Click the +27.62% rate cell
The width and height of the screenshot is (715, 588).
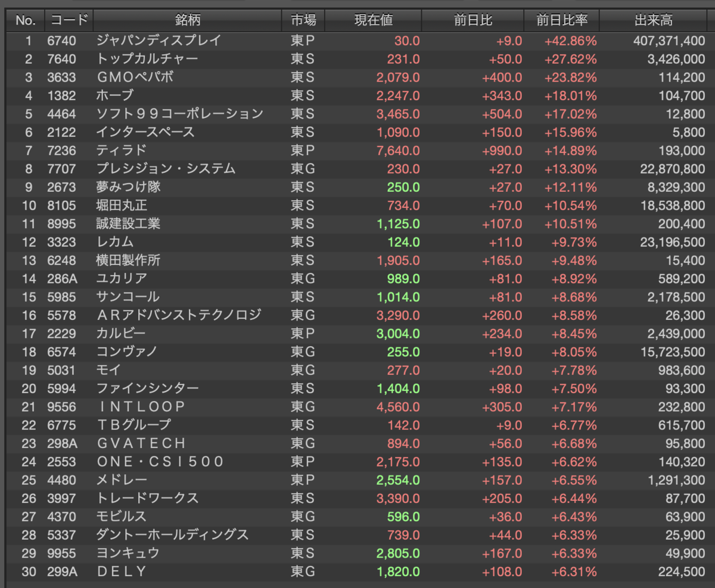click(x=570, y=59)
